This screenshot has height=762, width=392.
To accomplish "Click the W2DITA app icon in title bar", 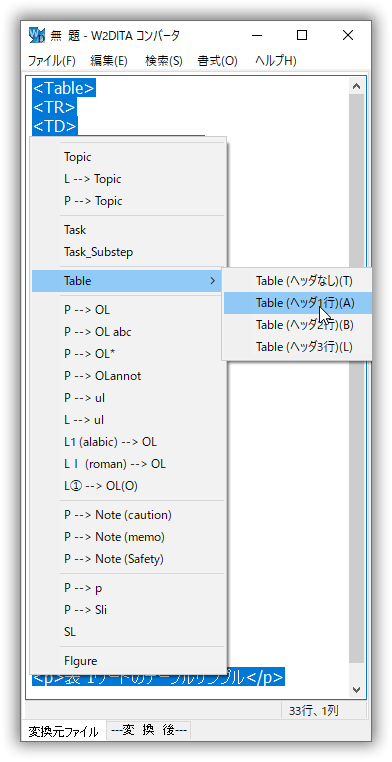I will pyautogui.click(x=37, y=35).
